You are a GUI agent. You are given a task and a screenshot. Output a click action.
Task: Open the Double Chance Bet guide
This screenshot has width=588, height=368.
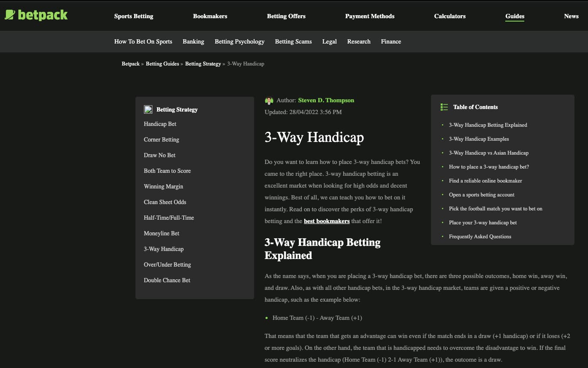coord(167,280)
